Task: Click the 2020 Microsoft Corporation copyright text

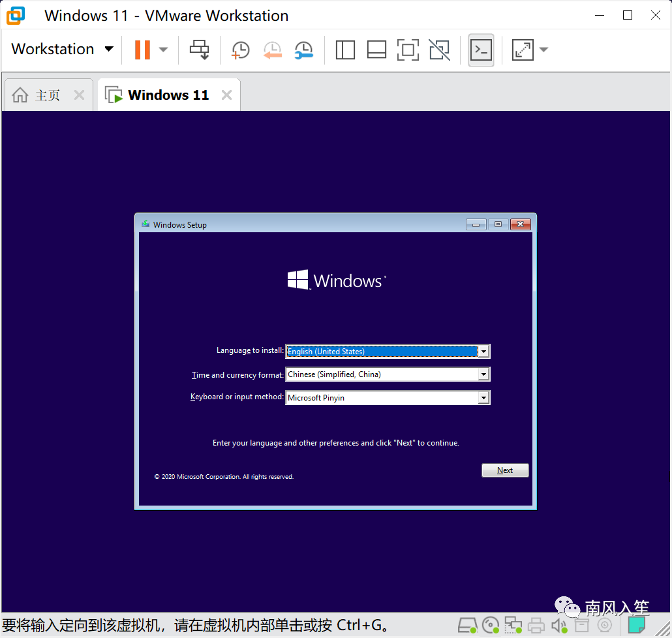Action: 224,476
